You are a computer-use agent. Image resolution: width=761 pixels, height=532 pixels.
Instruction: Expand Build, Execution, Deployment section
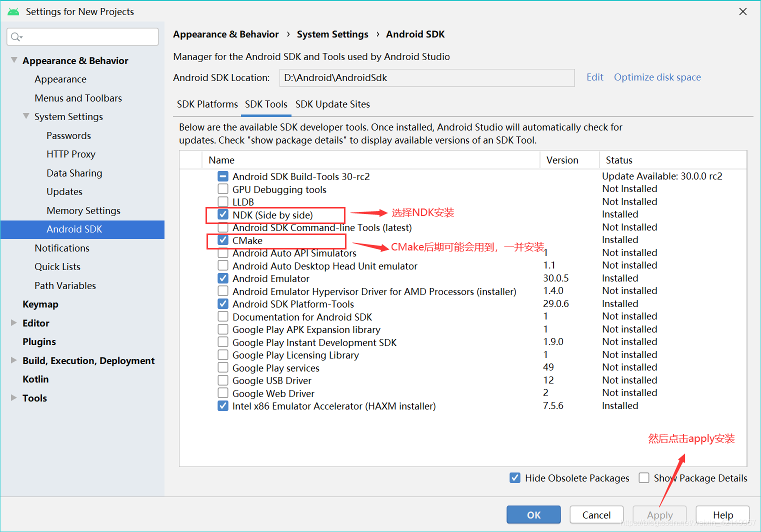point(14,360)
